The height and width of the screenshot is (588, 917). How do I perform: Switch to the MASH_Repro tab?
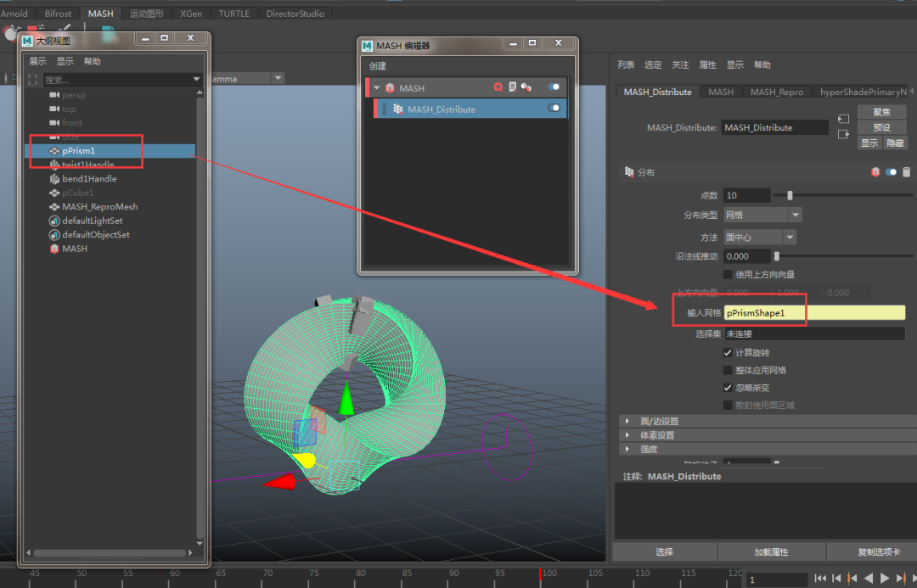(x=777, y=92)
